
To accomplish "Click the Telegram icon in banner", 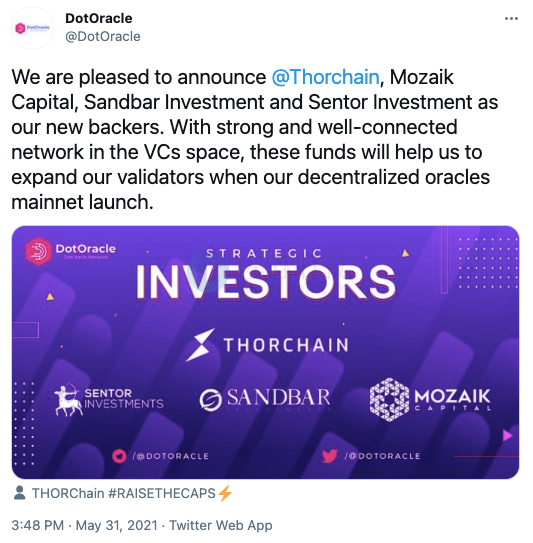I will (x=119, y=456).
